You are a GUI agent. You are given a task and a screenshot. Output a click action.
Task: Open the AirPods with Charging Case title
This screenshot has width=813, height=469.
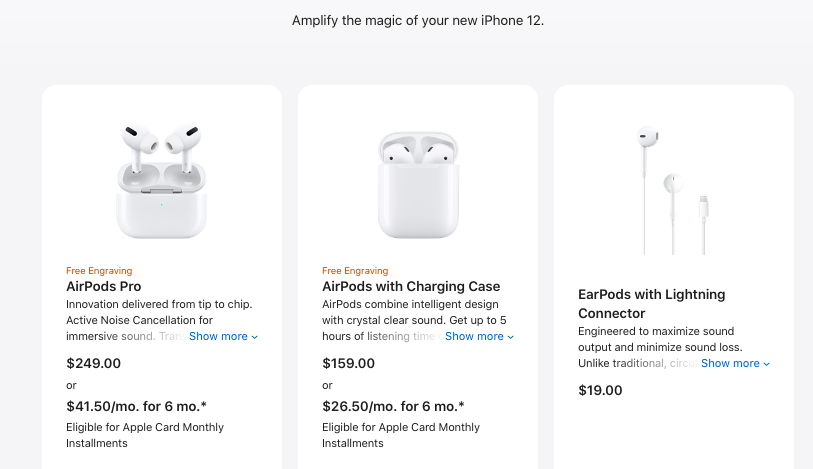(411, 287)
